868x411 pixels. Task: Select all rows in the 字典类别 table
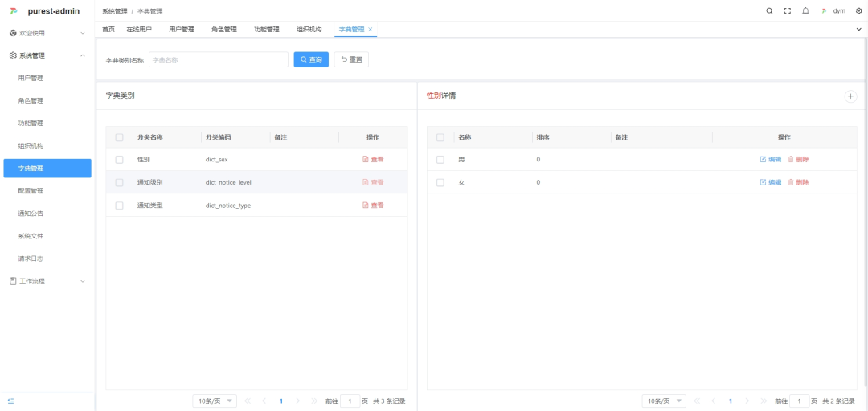pyautogui.click(x=119, y=137)
